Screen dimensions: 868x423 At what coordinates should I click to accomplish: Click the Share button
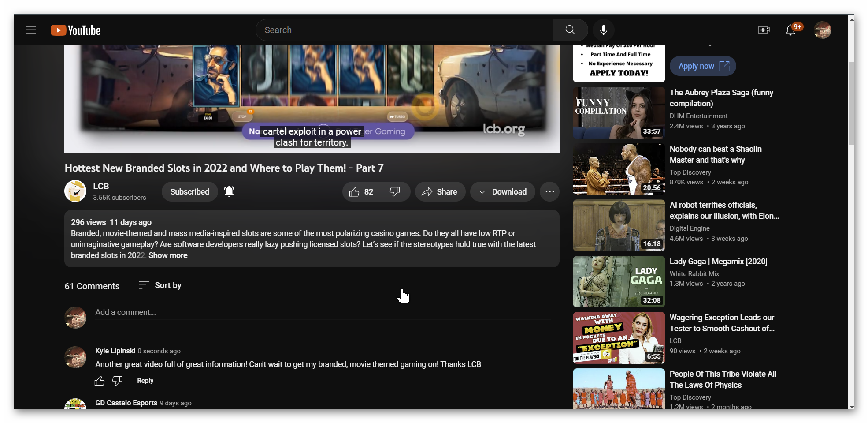440,192
